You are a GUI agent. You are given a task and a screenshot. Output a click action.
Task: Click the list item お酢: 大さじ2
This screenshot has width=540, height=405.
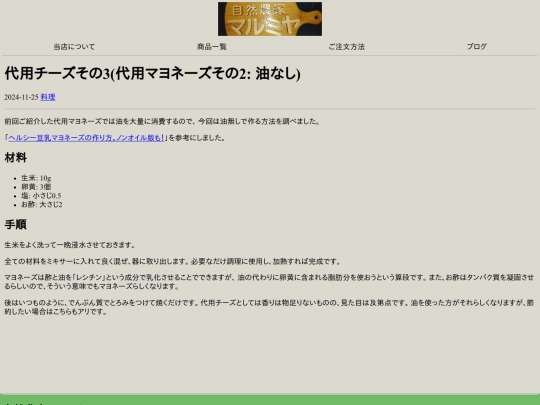click(x=42, y=204)
